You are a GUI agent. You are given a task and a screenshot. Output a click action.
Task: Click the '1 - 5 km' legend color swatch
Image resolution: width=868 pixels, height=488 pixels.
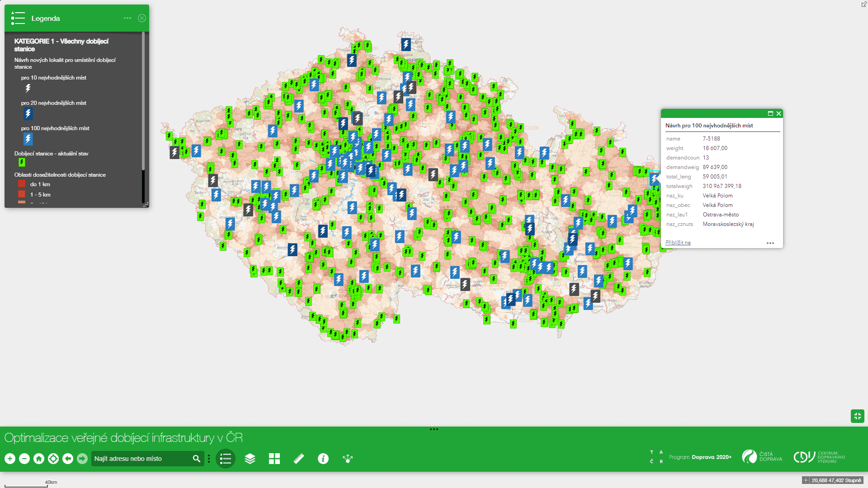(22, 194)
